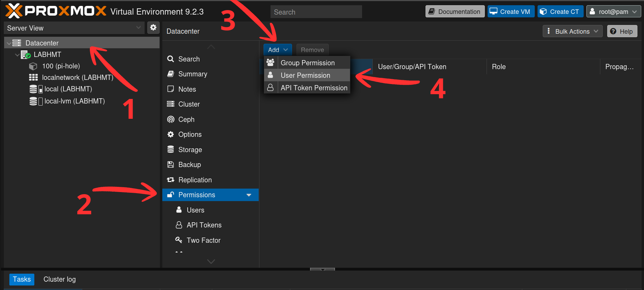Open the Two Factor section label

[x=204, y=240]
